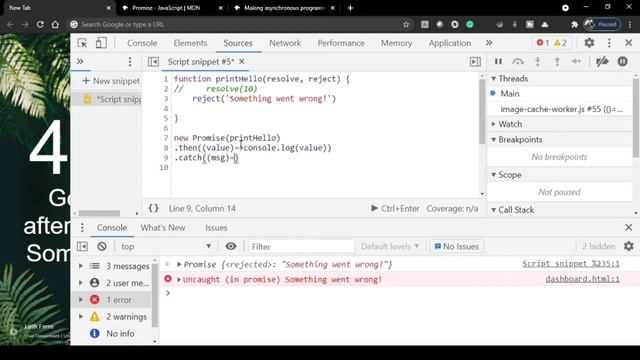This screenshot has height=360, width=640.
Task: Pretty print the snippet code
Action: click(x=153, y=209)
